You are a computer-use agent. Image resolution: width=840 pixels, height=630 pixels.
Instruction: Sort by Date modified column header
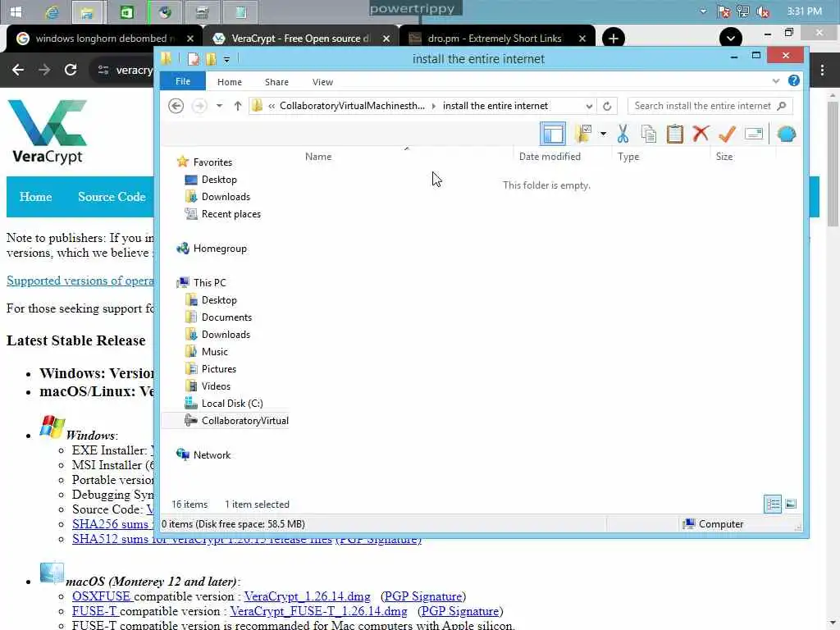click(550, 157)
